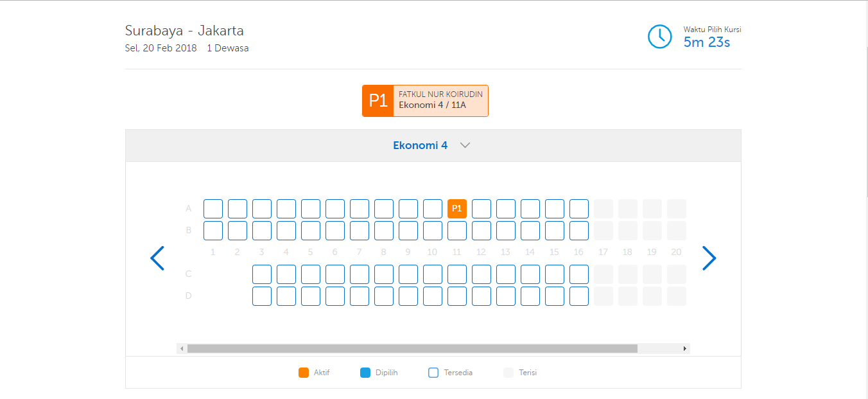
Task: Select passenger card Fatkul Nur Koirudin
Action: pos(440,101)
